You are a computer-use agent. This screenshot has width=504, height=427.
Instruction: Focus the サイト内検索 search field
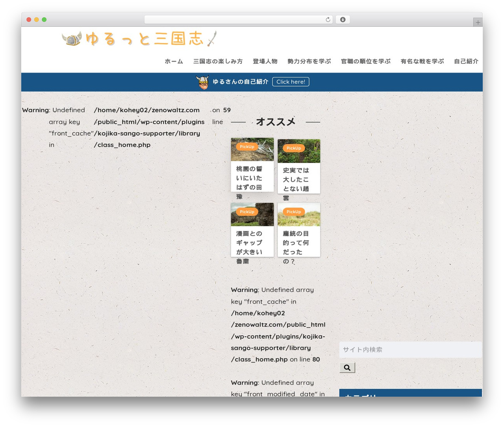click(x=411, y=349)
